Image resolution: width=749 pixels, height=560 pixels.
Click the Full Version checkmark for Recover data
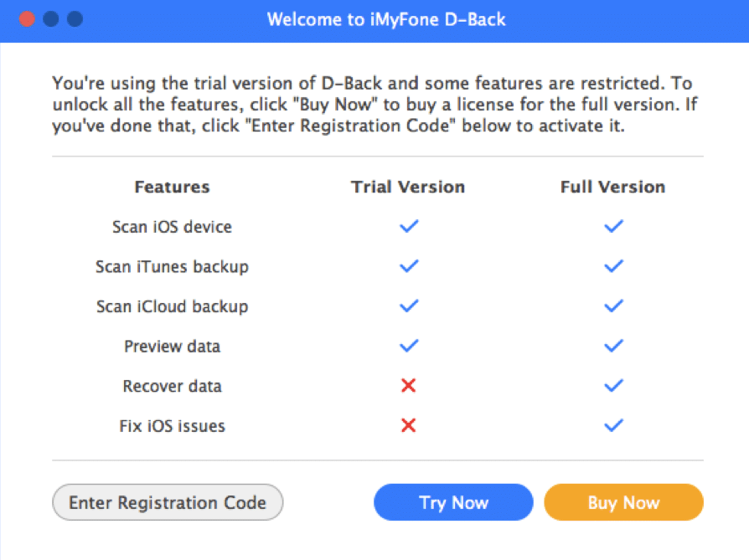click(613, 385)
